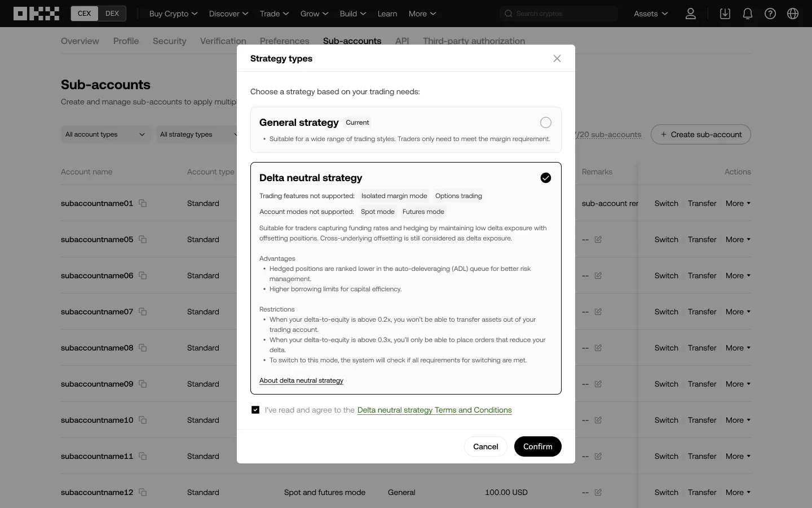Open the user profile icon
Image resolution: width=812 pixels, height=508 pixels.
690,14
